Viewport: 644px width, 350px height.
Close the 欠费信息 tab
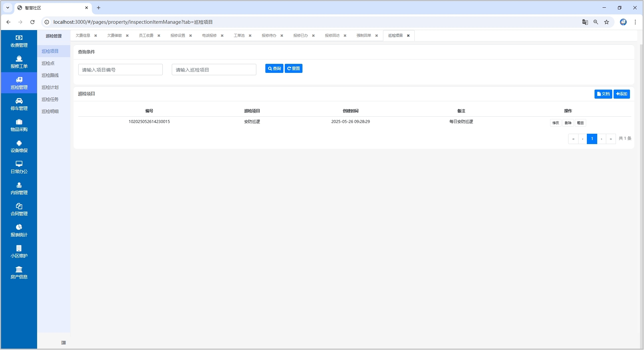coord(96,36)
